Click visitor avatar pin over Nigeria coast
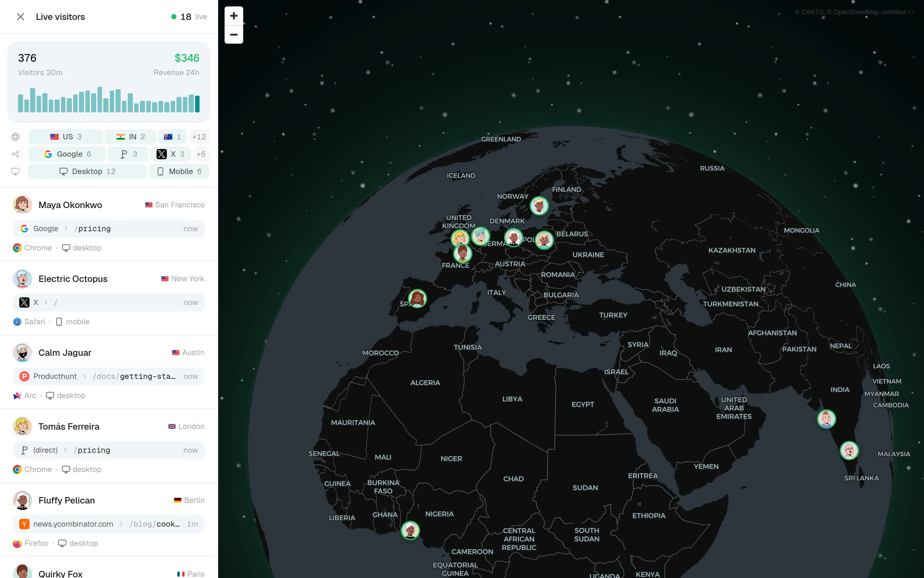The height and width of the screenshot is (578, 924). click(x=410, y=530)
